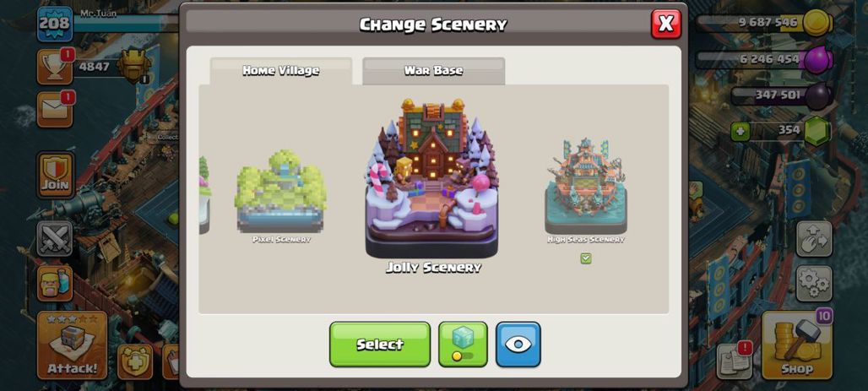Image resolution: width=868 pixels, height=391 pixels.
Task: Open the trophy leaderboard icon
Action: pos(55,67)
